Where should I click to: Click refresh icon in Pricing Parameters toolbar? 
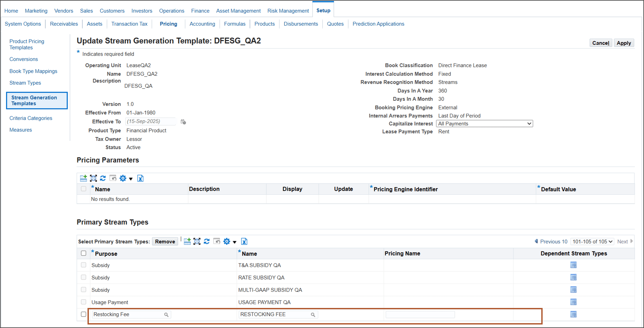click(x=103, y=178)
